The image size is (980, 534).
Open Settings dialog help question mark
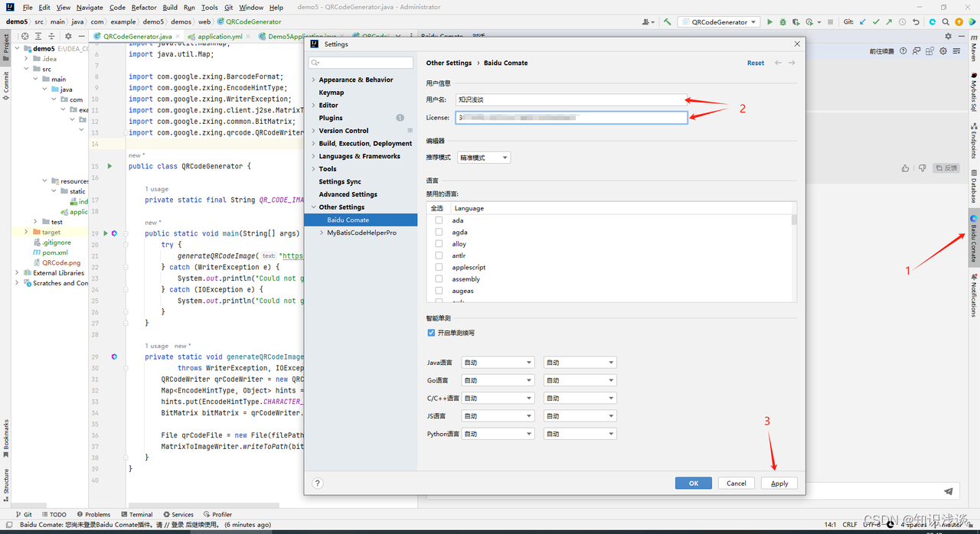point(318,484)
